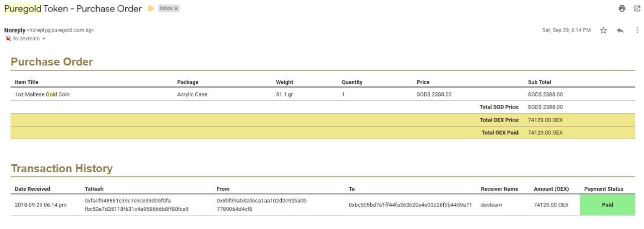The height and width of the screenshot is (229, 644).
Task: Click the TxHash value in transaction row
Action: point(136,205)
